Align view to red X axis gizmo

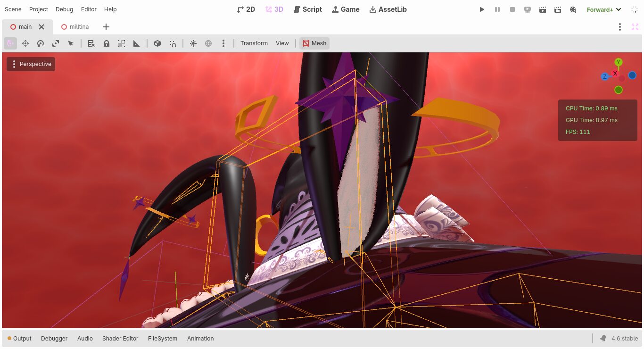click(615, 74)
